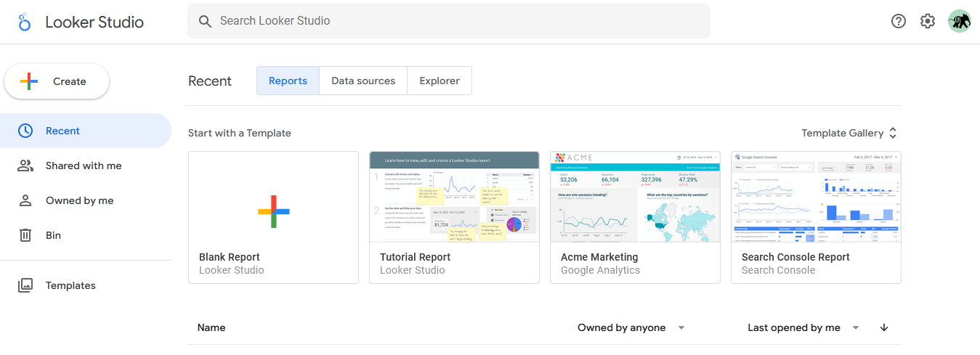Open Templates in the sidebar
Viewport: 980px width, 355px height.
(x=86, y=285)
